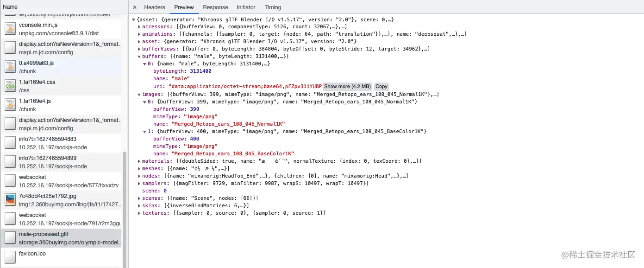Viewport: 644px width, 268px height.
Task: Copy the base64 uri value
Action: click(381, 87)
